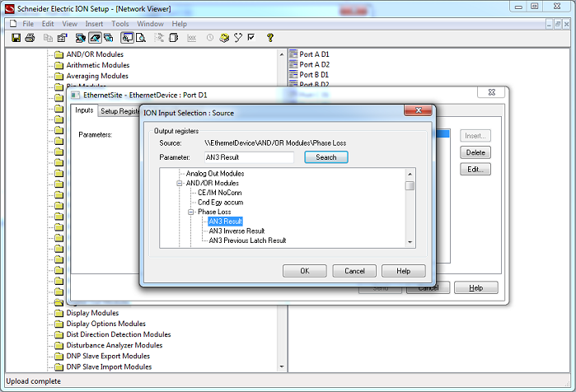Click the dialog tree scrollbar thumb
This screenshot has height=392, width=576.
[410, 185]
